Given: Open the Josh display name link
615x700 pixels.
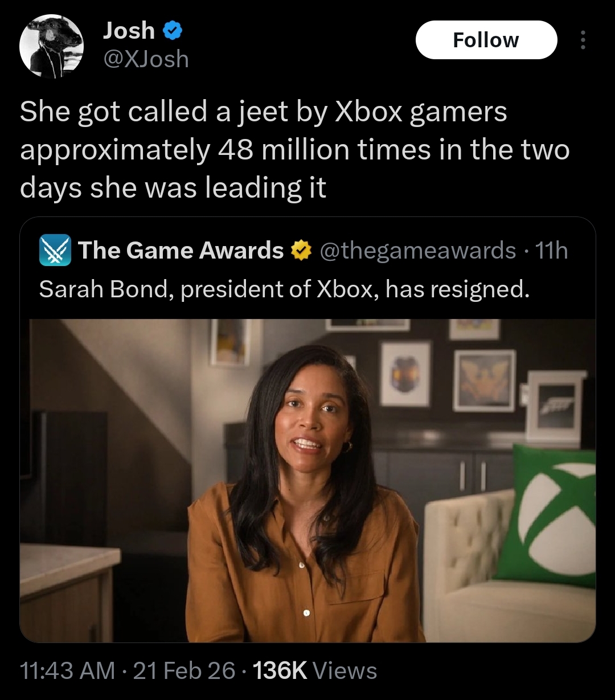Looking at the screenshot, I should (129, 31).
